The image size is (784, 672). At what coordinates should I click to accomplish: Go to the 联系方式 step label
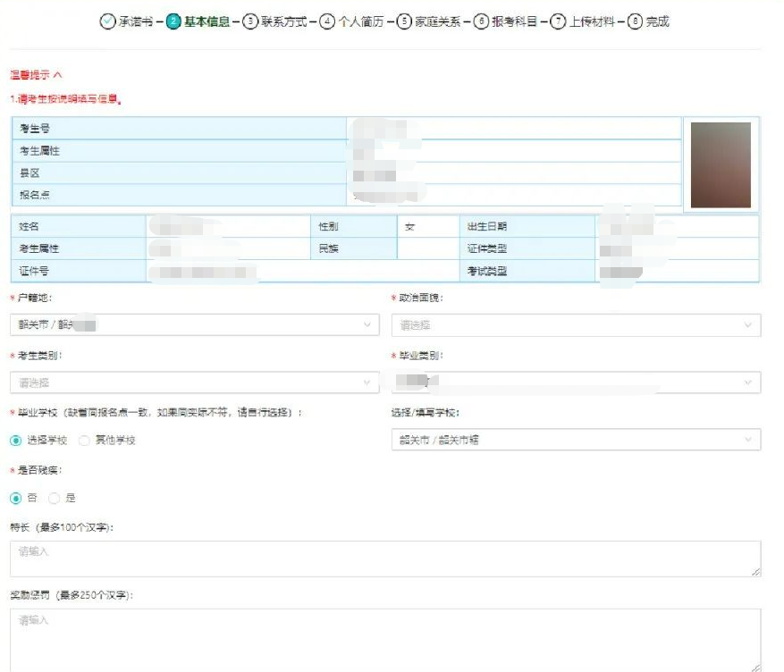coord(283,21)
